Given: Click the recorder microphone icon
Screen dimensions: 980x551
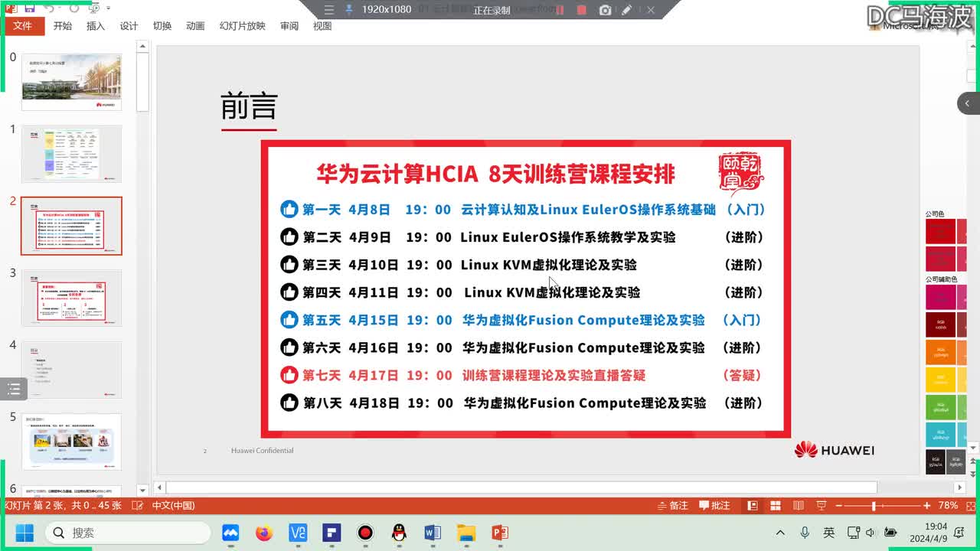Looking at the screenshot, I should tap(349, 10).
